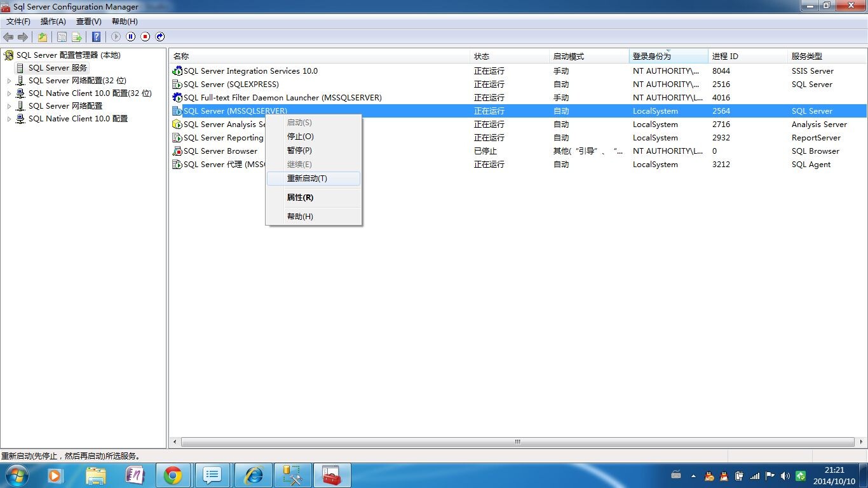Image resolution: width=868 pixels, height=488 pixels.
Task: Click the OneNote icon on the taskbar
Action: (x=135, y=475)
